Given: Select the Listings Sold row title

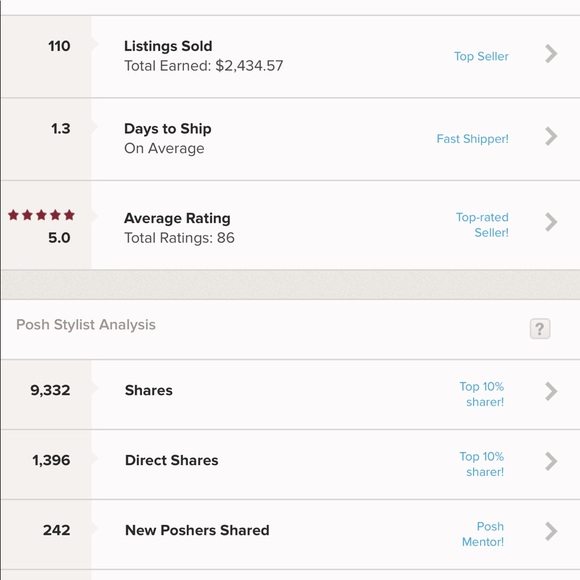Looking at the screenshot, I should (168, 46).
